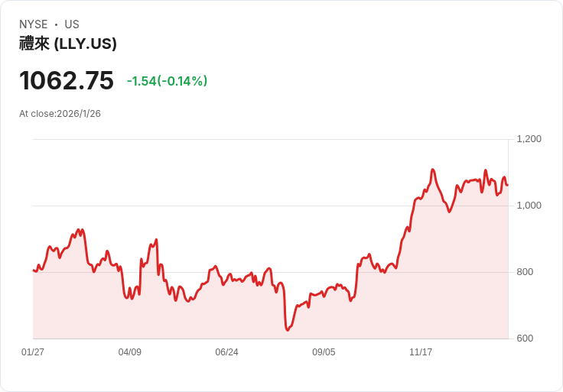This screenshot has width=563, height=392.
Task: Select the 04/09 date on x-axis
Action: coord(130,352)
